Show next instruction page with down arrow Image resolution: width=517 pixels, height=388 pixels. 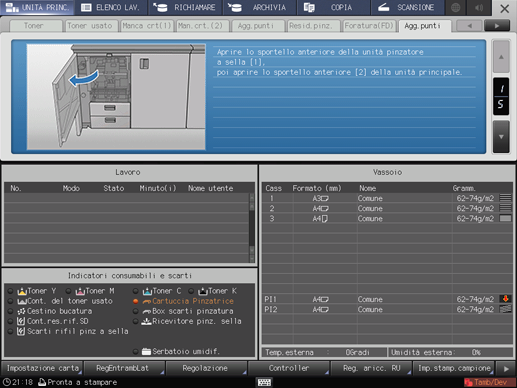click(x=501, y=137)
